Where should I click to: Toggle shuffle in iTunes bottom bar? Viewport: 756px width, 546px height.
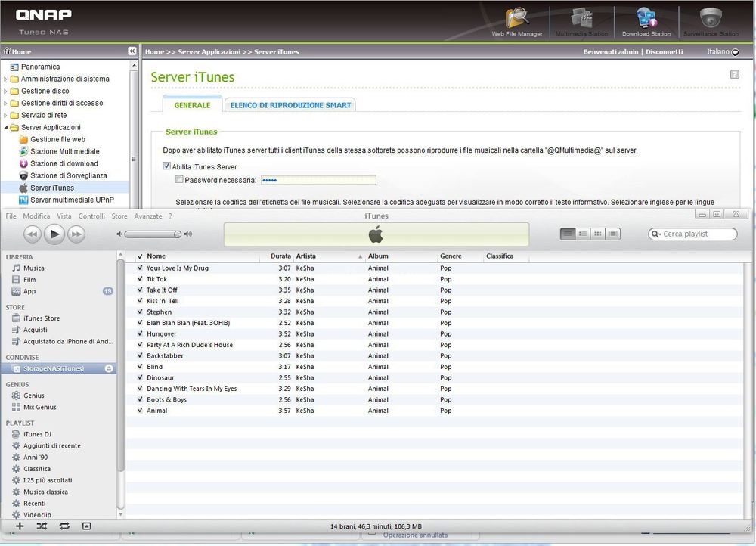[x=42, y=526]
